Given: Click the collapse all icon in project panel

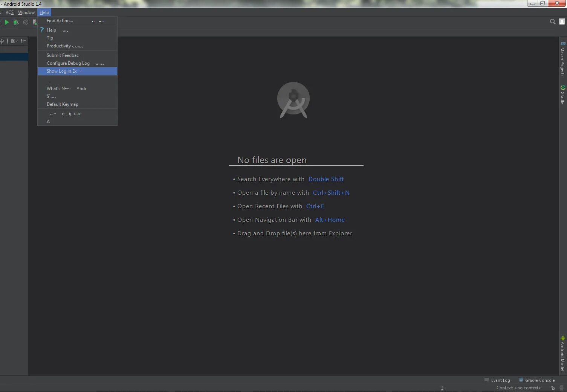Looking at the screenshot, I should (2, 41).
